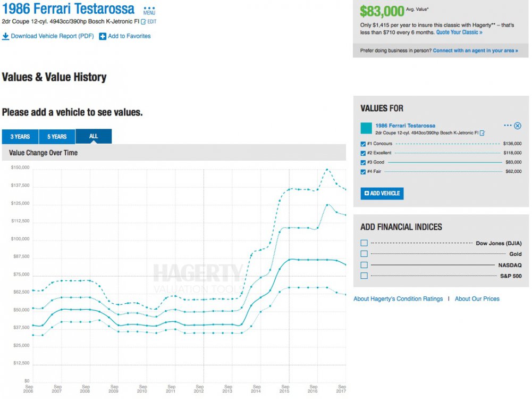Screen dimensions: 532x399
Task: Click the $136,000 Concours value
Action: [512, 144]
